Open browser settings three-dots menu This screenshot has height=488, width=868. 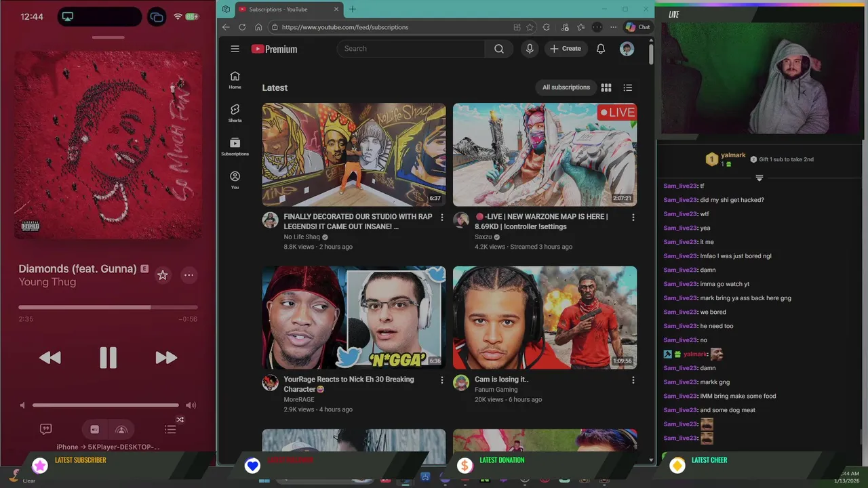point(613,27)
